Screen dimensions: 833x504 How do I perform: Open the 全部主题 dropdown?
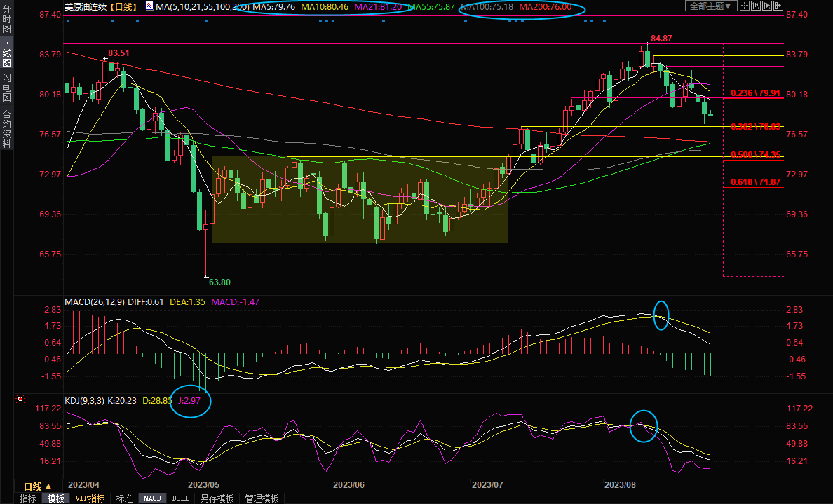(x=710, y=6)
